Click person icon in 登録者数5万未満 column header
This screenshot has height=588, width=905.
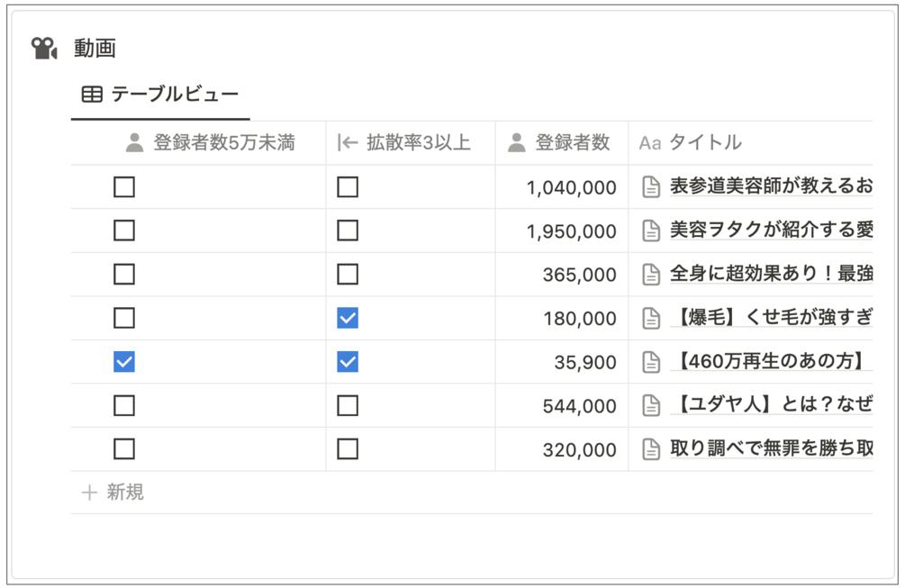coord(134,142)
